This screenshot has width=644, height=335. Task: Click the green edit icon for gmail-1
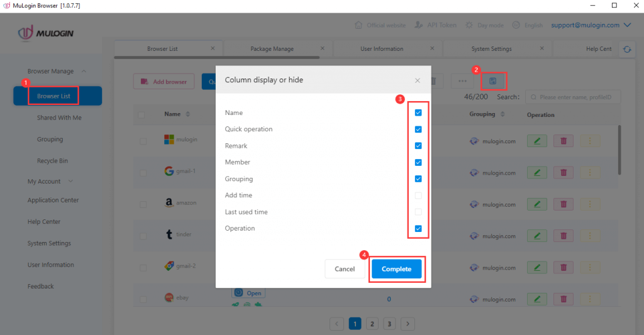537,173
